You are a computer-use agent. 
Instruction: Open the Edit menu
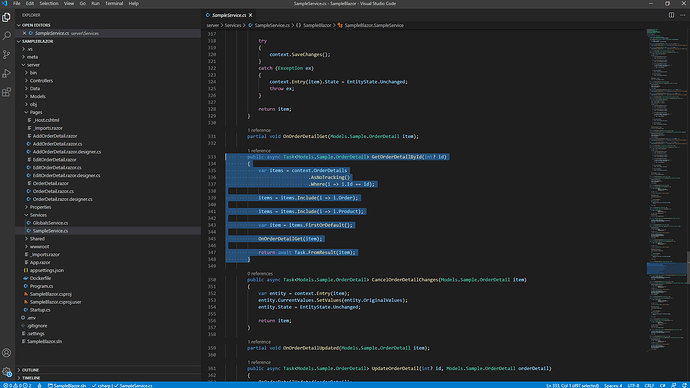tap(29, 4)
